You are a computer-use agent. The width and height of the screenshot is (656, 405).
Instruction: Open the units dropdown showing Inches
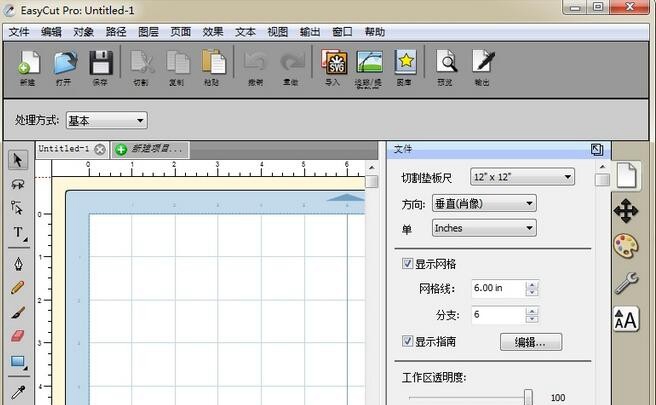(484, 228)
